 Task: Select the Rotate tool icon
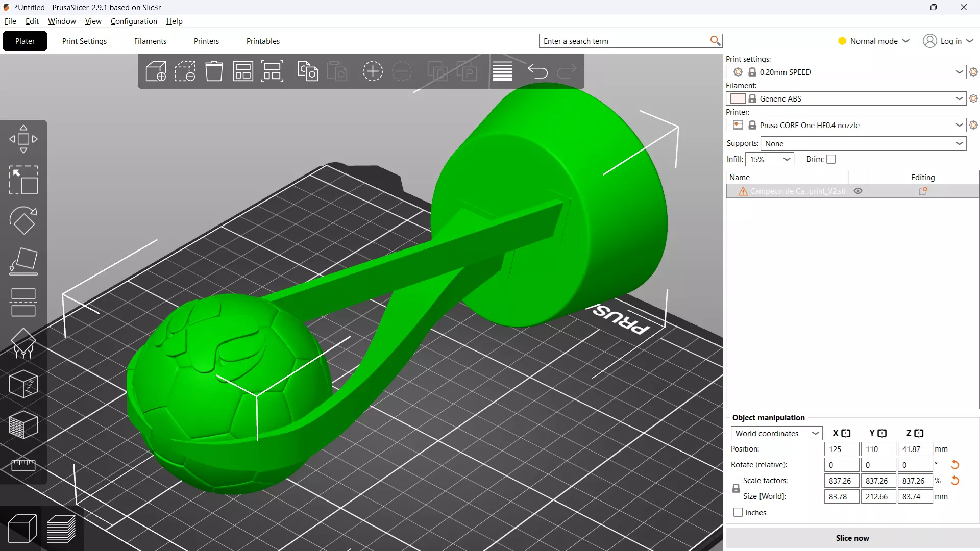[x=23, y=220]
